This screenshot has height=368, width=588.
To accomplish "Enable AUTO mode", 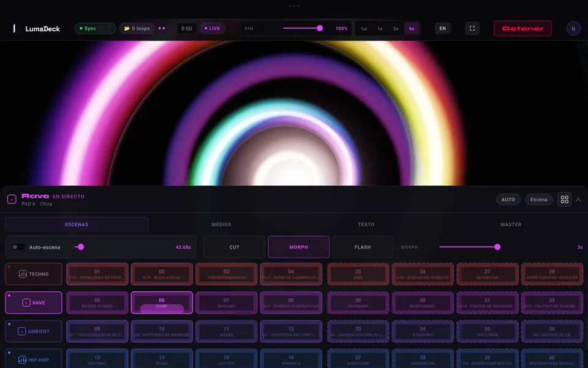I will click(x=508, y=199).
